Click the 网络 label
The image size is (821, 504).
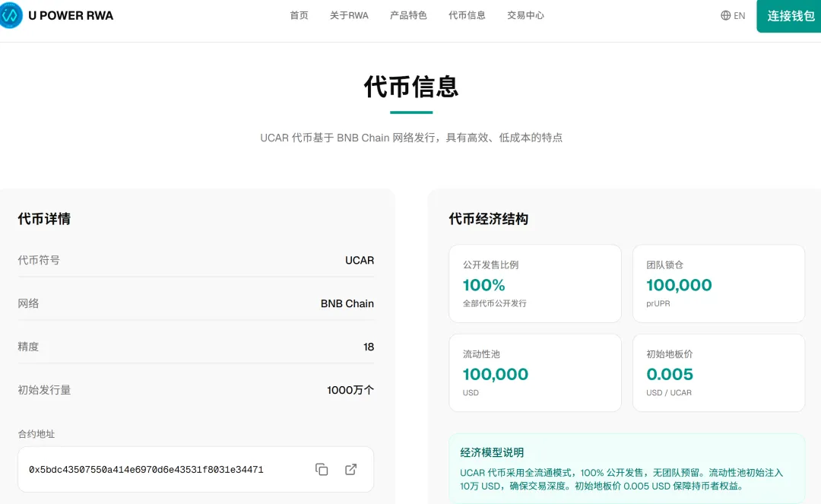click(28, 303)
